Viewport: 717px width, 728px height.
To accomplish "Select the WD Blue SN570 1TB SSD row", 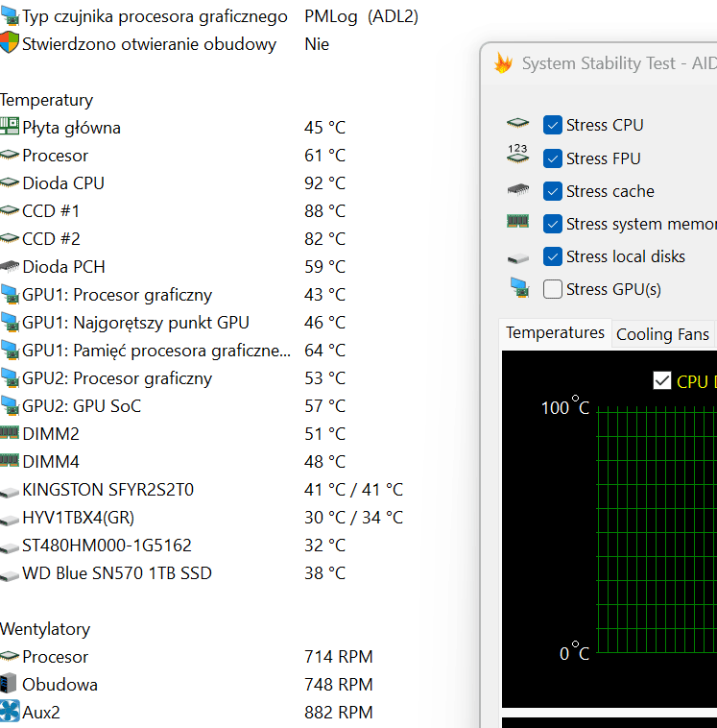I will [117, 572].
